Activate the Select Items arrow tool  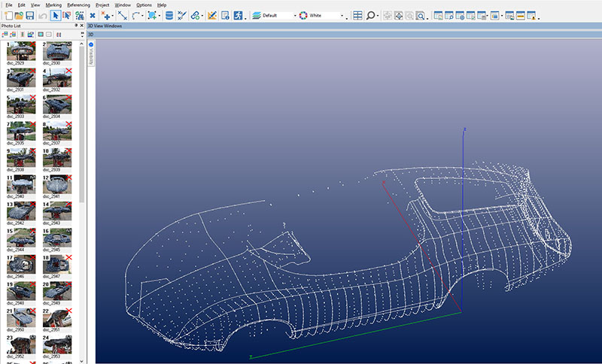click(x=55, y=15)
